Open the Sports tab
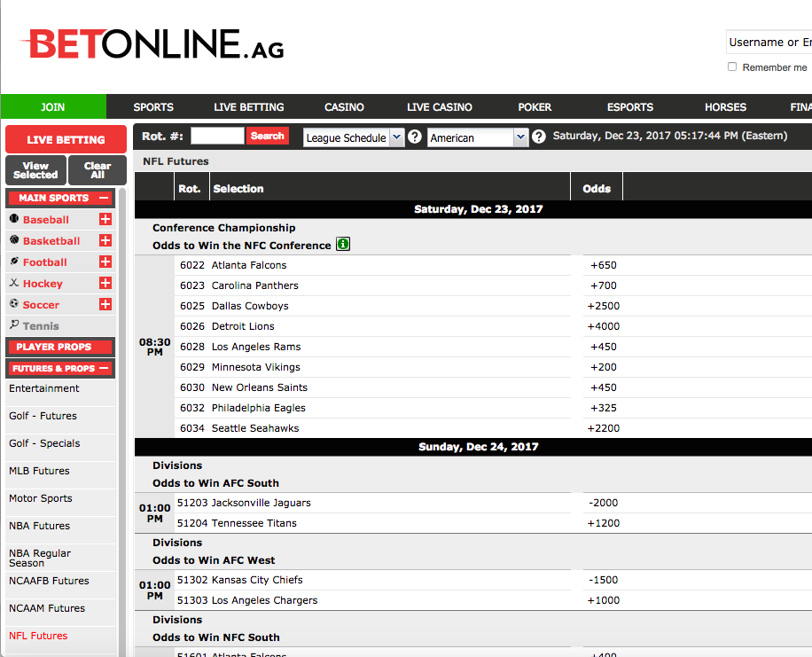Image resolution: width=812 pixels, height=657 pixels. click(153, 107)
